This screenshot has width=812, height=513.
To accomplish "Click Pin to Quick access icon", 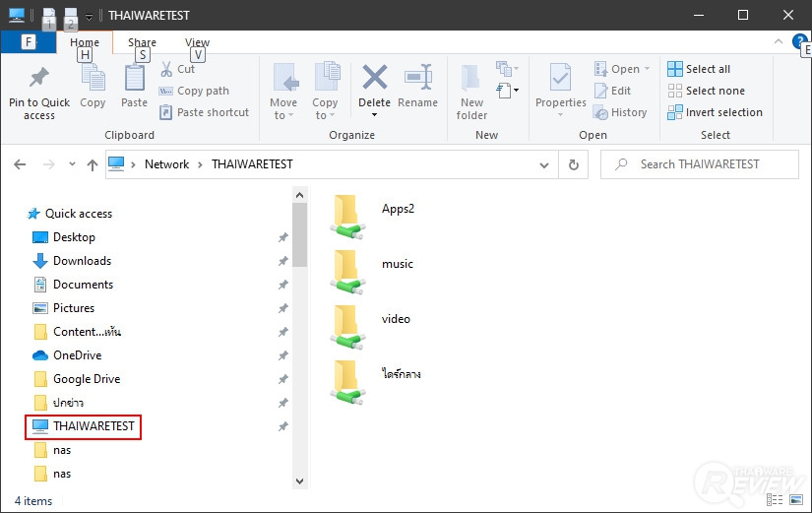I will (x=38, y=78).
